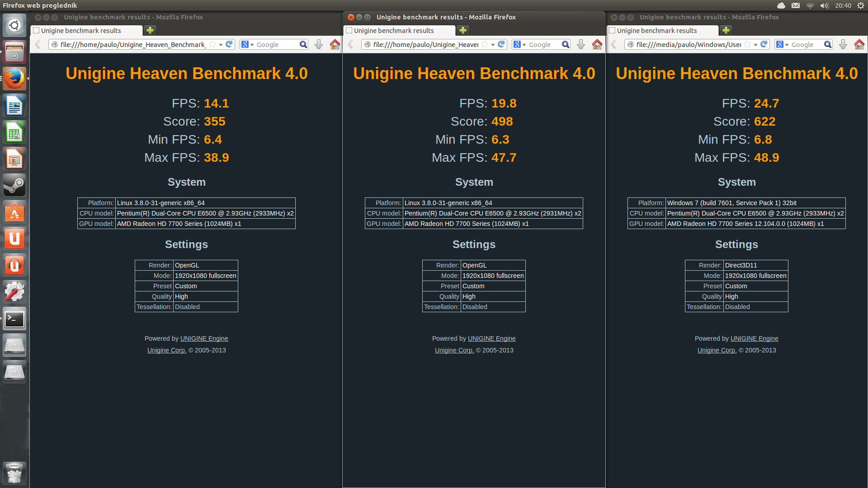Click Home icon in middle Firefox window
The height and width of the screenshot is (488, 868).
pos(597,44)
